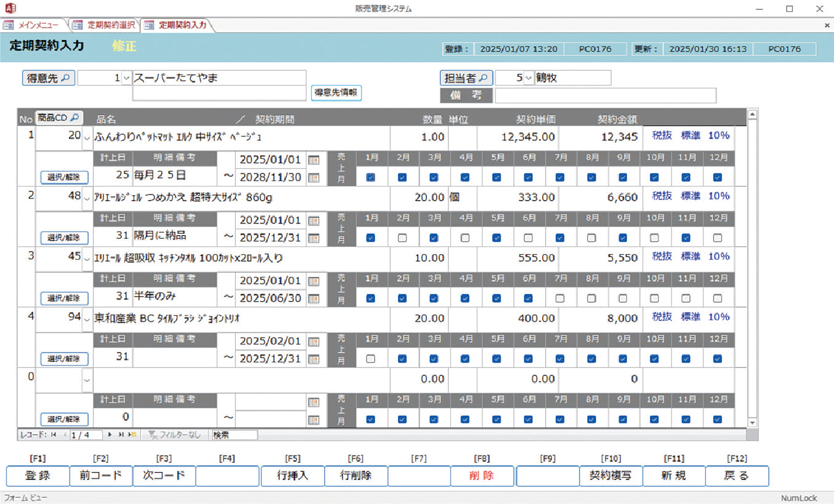Viewport: 834px width, 504px height.
Task: Open calendar for start date 2025/01/01 in row 1
Action: click(314, 160)
